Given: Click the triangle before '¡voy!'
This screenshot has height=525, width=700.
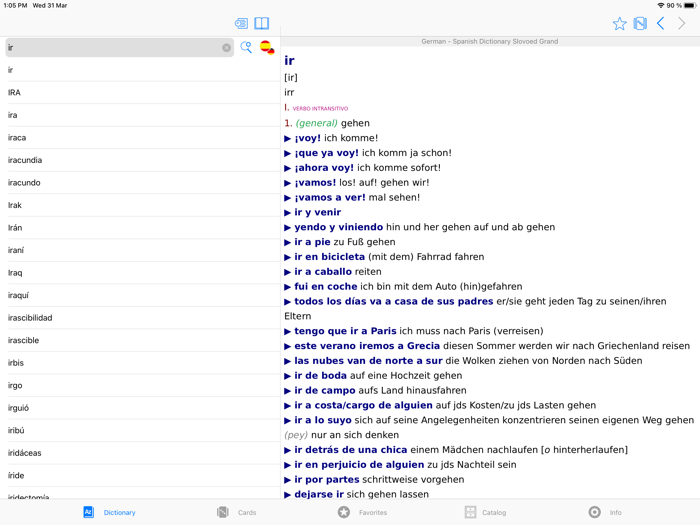Looking at the screenshot, I should click(288, 138).
